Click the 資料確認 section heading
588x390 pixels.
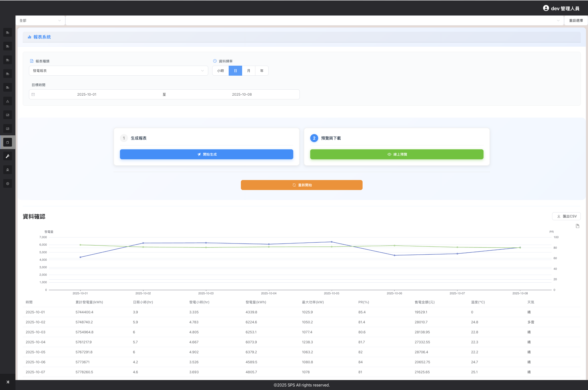pyautogui.click(x=34, y=216)
